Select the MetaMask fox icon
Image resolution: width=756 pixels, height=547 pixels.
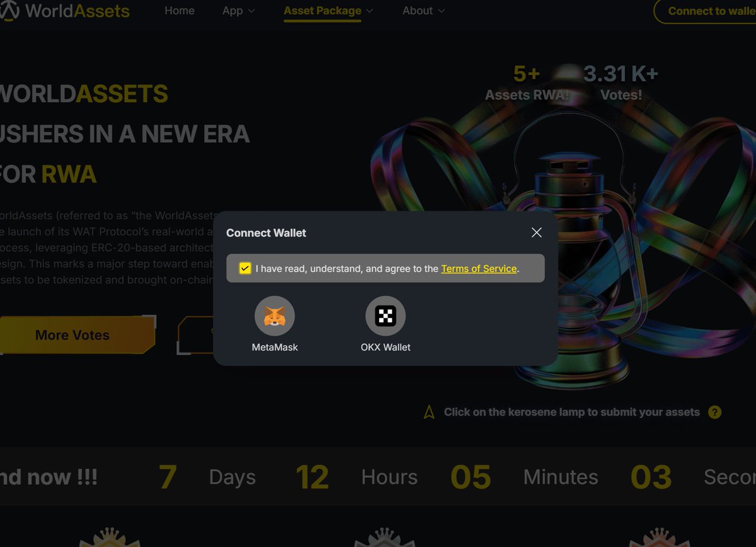coord(275,316)
